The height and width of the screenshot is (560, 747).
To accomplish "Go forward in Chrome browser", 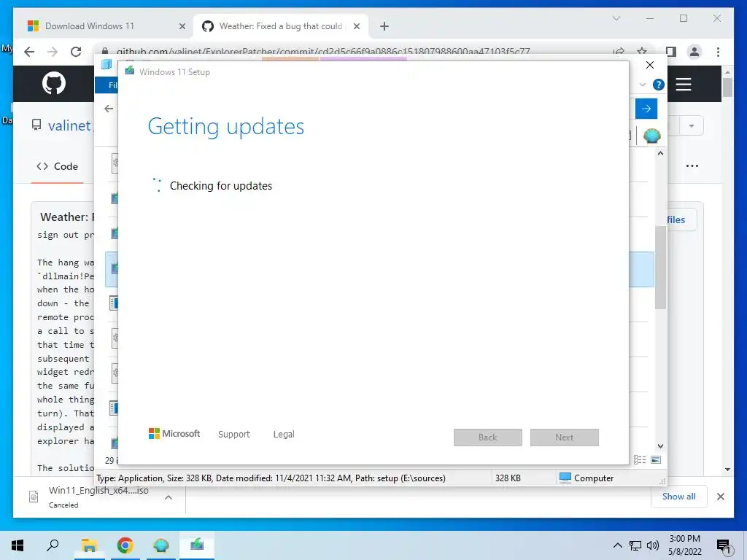I will coord(53,52).
